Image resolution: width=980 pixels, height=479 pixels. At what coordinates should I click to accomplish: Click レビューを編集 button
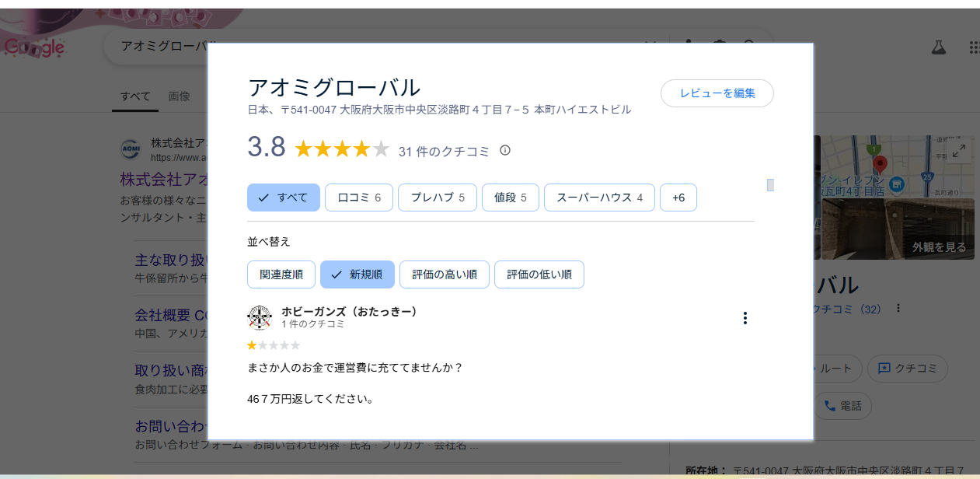coord(717,93)
